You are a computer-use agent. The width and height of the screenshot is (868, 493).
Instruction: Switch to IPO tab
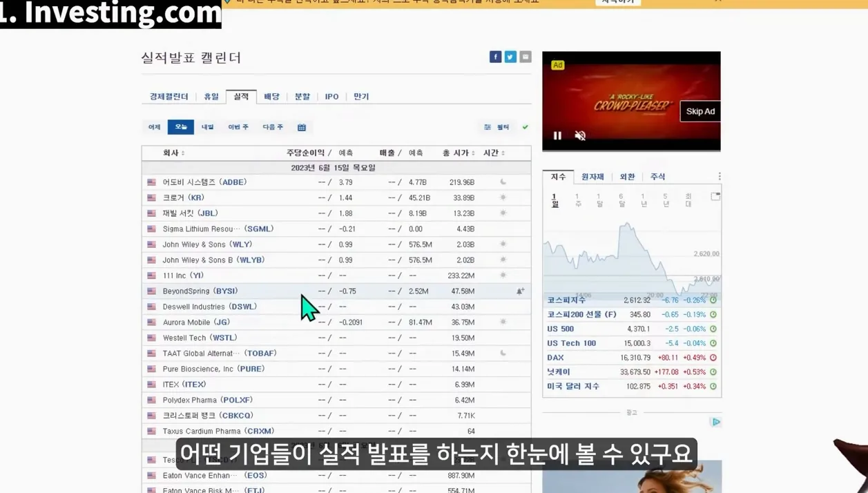click(332, 97)
